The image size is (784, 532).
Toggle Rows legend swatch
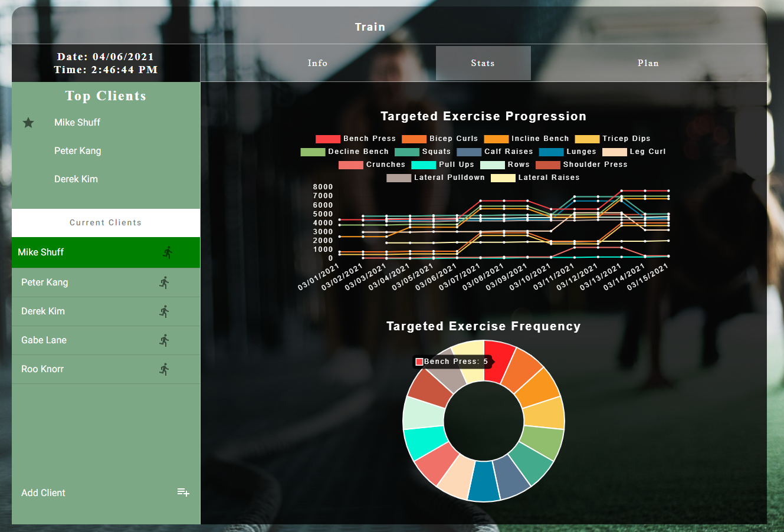tap(493, 165)
